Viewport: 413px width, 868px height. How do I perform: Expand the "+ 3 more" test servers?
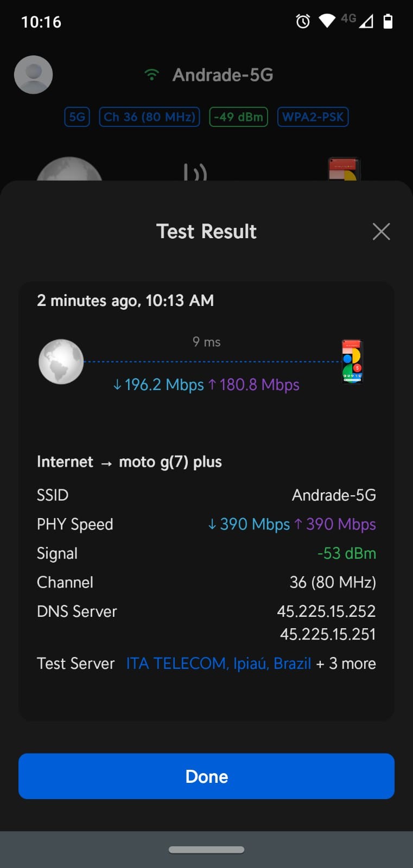pos(346,663)
